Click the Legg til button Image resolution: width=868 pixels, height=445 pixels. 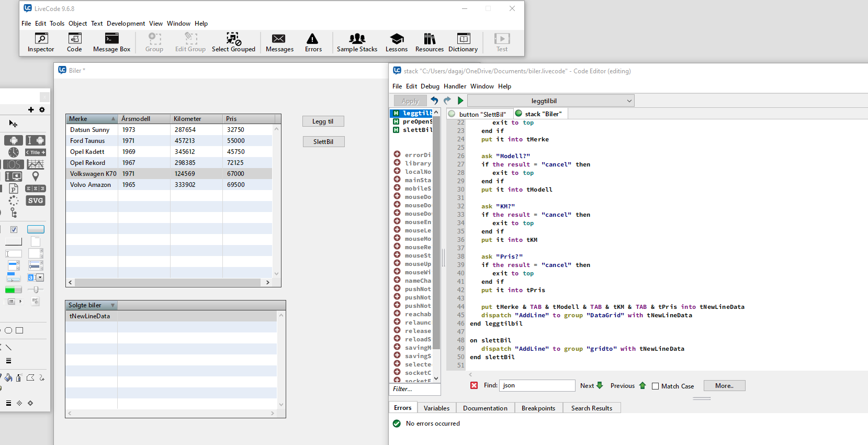(323, 121)
